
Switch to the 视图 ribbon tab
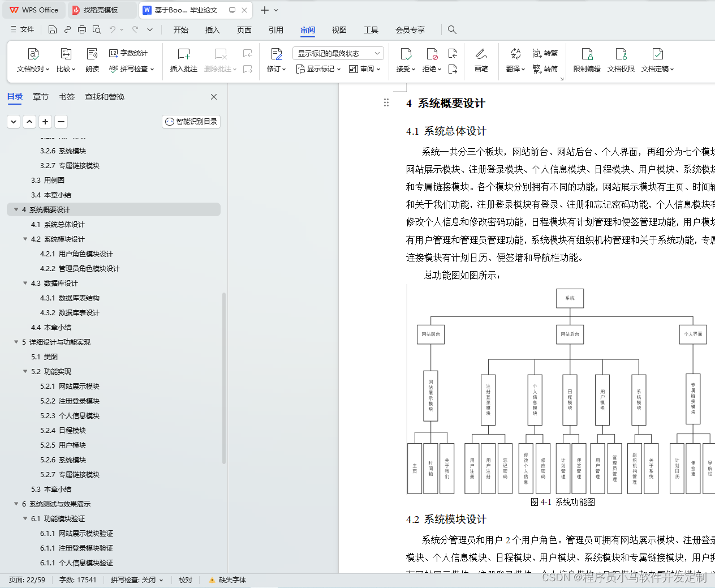click(x=339, y=30)
